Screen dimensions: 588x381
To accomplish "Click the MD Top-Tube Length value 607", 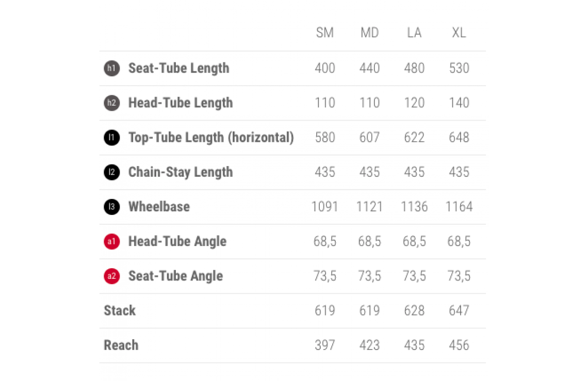I will [369, 138].
